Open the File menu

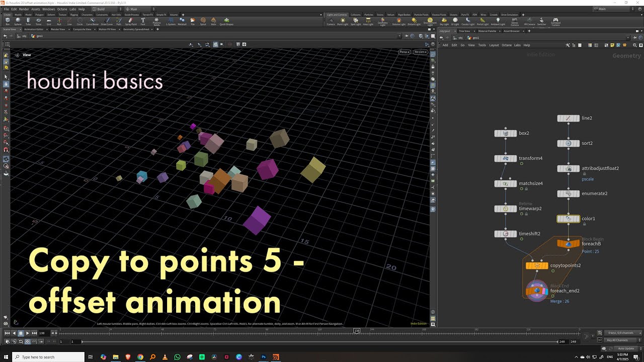(x=7, y=9)
